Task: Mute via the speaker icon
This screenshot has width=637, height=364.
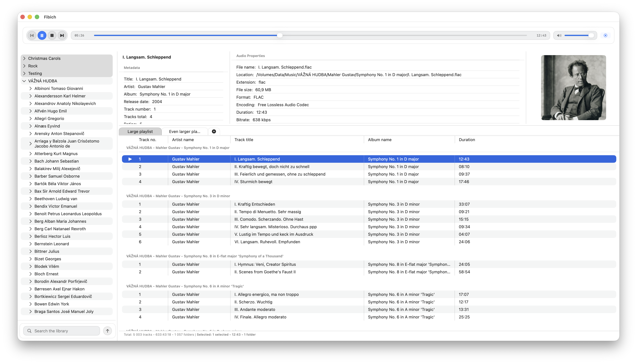Action: tap(559, 36)
